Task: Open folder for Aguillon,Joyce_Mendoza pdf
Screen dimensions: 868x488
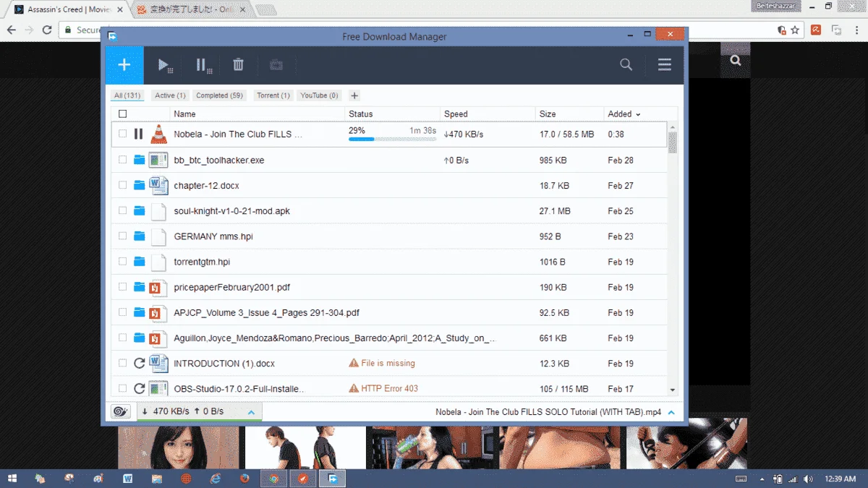Action: [140, 338]
